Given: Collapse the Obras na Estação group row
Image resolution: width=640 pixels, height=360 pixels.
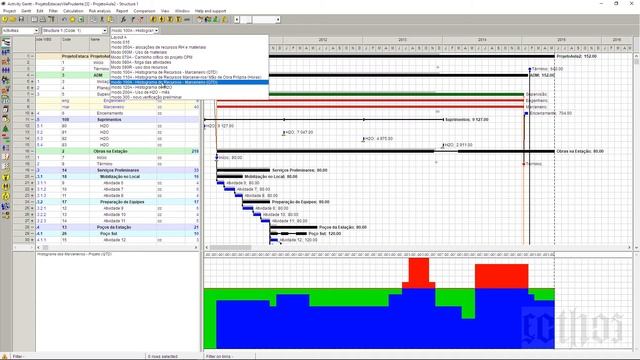Looking at the screenshot, I should (33, 151).
